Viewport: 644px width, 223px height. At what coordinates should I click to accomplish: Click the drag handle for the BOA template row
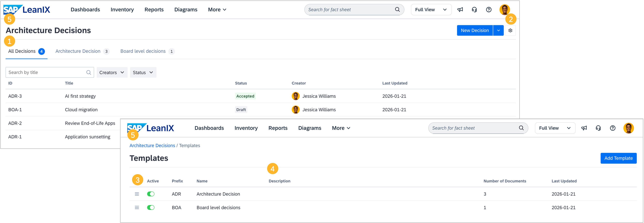pos(137,207)
